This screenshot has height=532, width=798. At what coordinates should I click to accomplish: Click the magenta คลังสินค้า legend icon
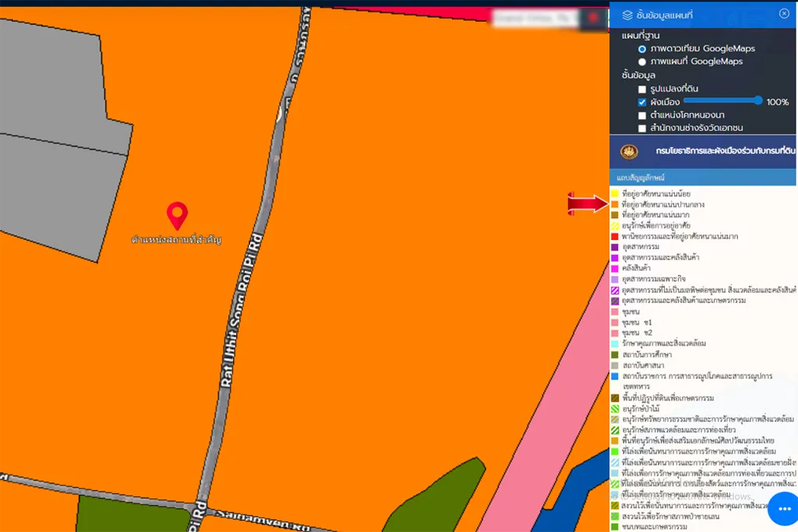tap(615, 269)
